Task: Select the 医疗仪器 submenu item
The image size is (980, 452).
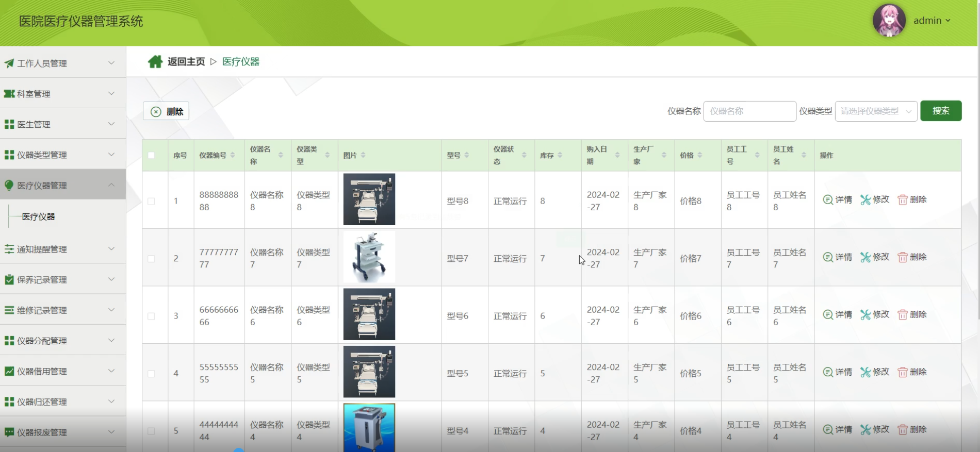Action: [x=38, y=216]
